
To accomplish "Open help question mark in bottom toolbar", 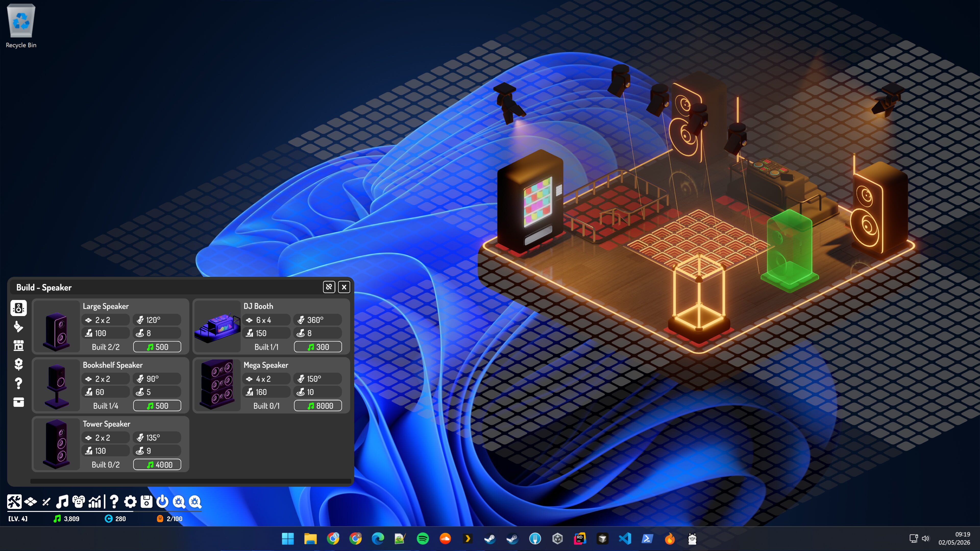I will point(114,502).
